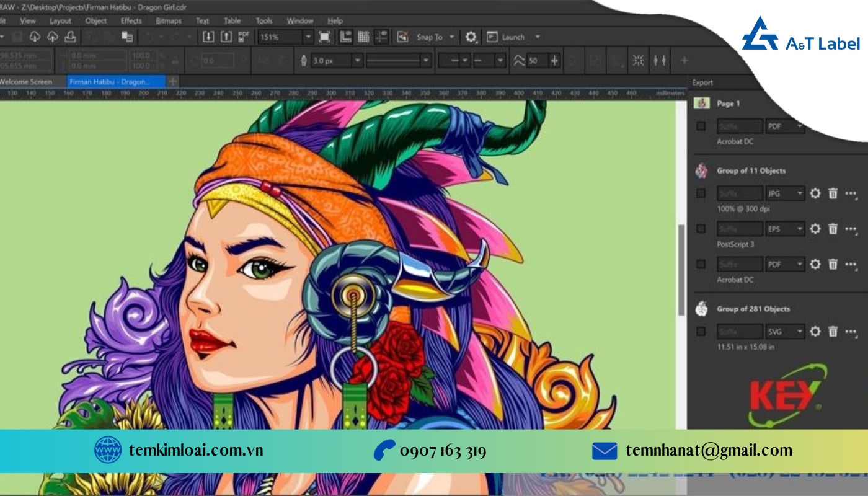Click the Suffix field in the SVG row
This screenshot has width=868, height=496.
(740, 332)
